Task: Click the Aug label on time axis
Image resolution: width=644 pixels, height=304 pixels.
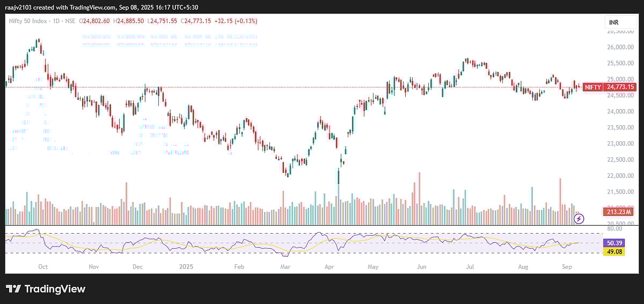Action: point(523,266)
